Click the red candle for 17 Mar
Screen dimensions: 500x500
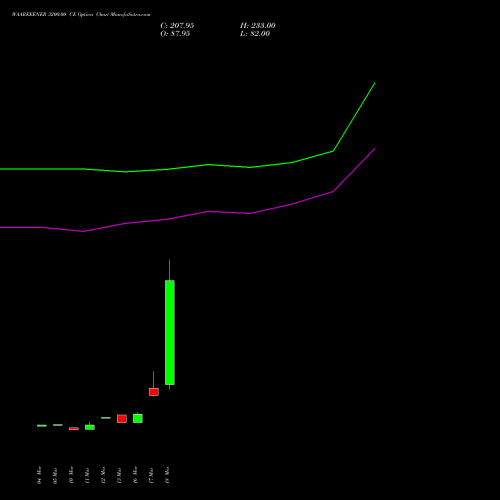pos(154,392)
